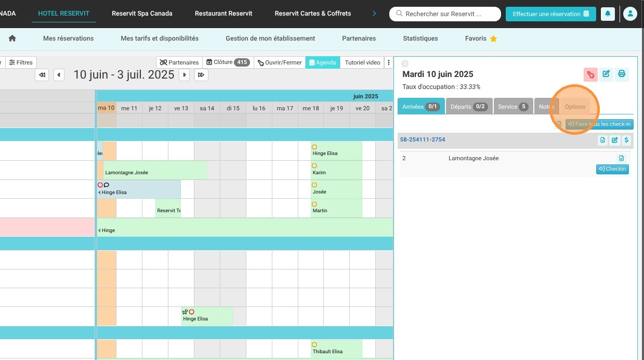Toggle Ouvrir/Fermer mode
This screenshot has width=644, height=360.
click(x=280, y=62)
